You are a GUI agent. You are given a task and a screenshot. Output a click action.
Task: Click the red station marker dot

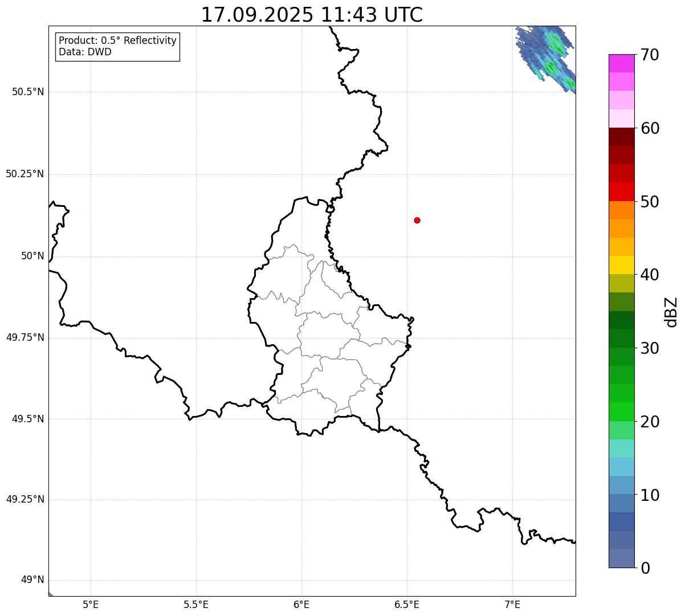[417, 220]
